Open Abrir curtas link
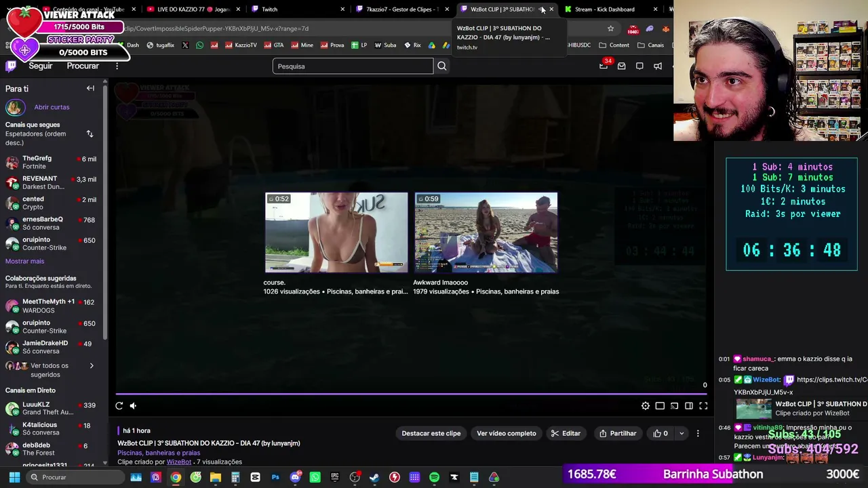This screenshot has width=868, height=488. click(x=52, y=107)
